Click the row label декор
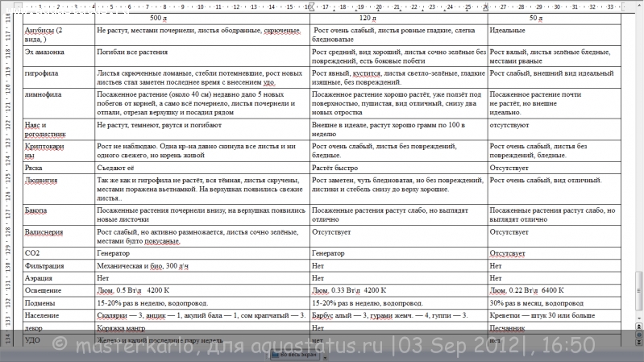 (x=34, y=328)
